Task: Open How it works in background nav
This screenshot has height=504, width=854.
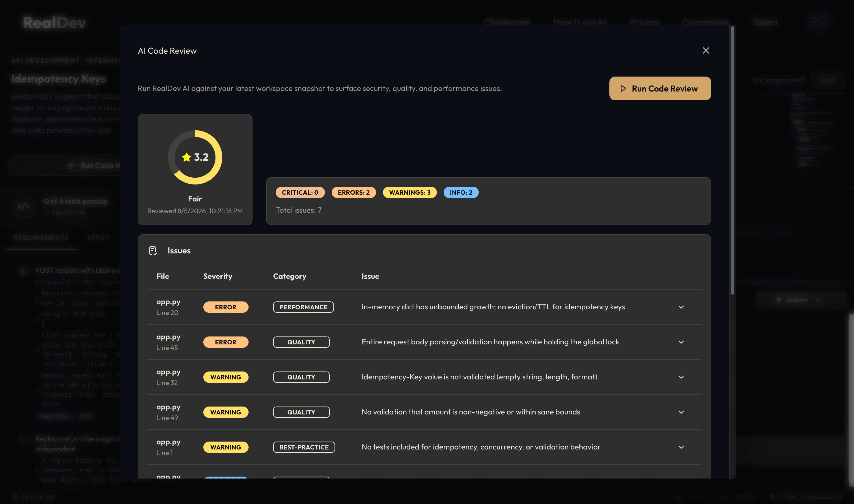Action: point(580,22)
